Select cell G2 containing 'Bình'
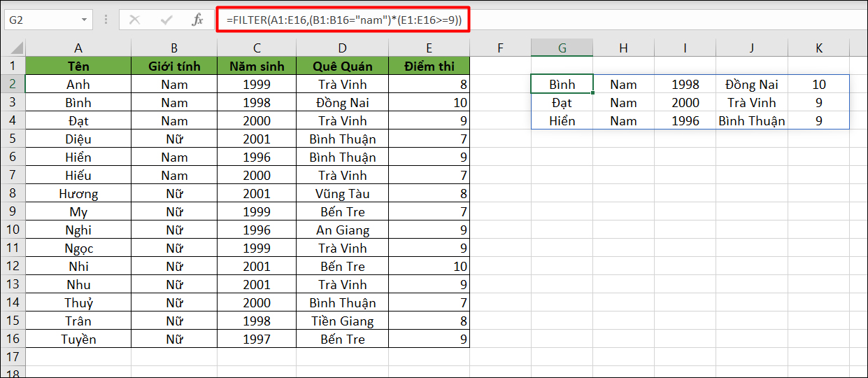 pos(562,85)
